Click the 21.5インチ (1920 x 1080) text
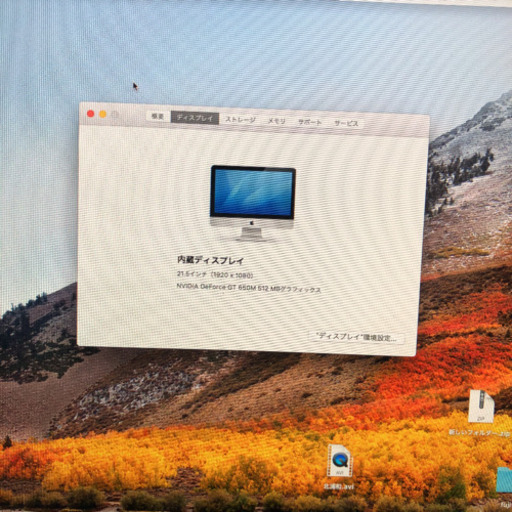512x512 pixels. (x=215, y=275)
